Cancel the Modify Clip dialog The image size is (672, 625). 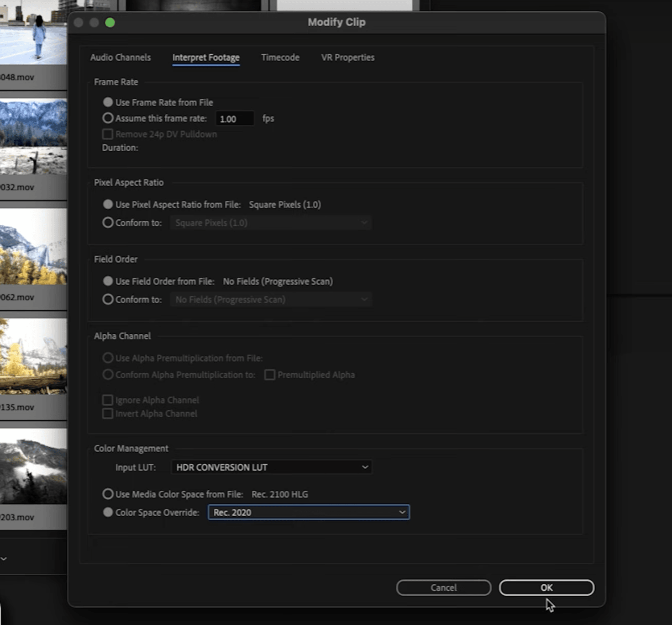tap(443, 588)
